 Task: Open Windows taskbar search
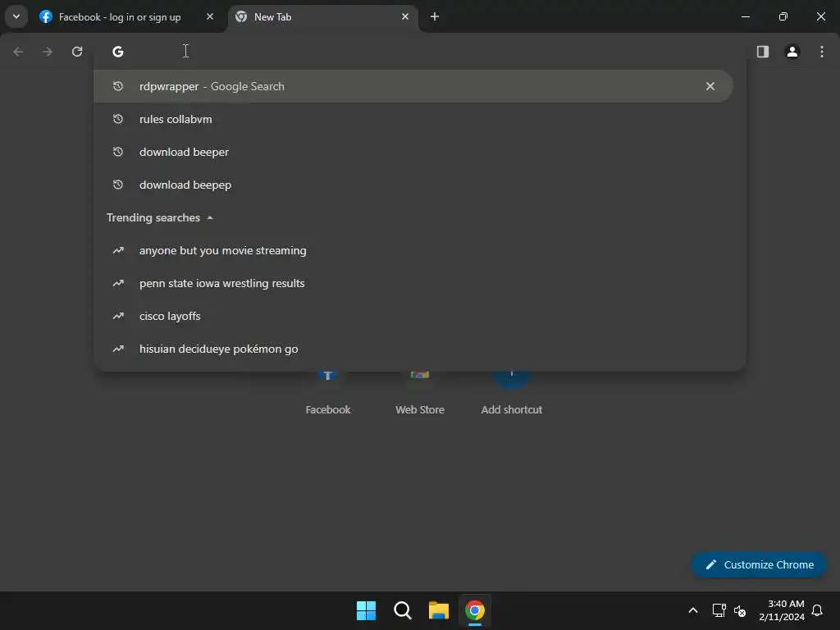[402, 610]
